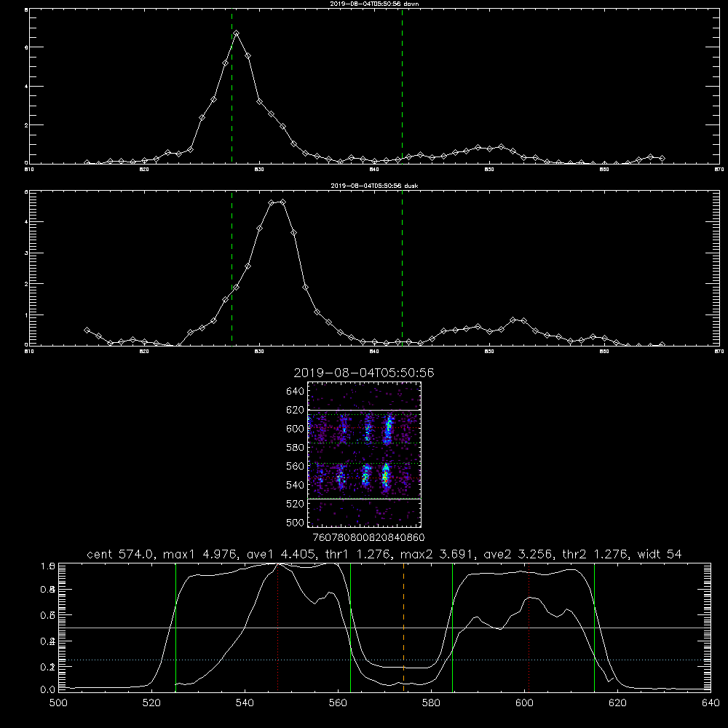Click the "560" x-axis label of bottom plot
Viewport: 728px width, 728px height.
(x=338, y=703)
